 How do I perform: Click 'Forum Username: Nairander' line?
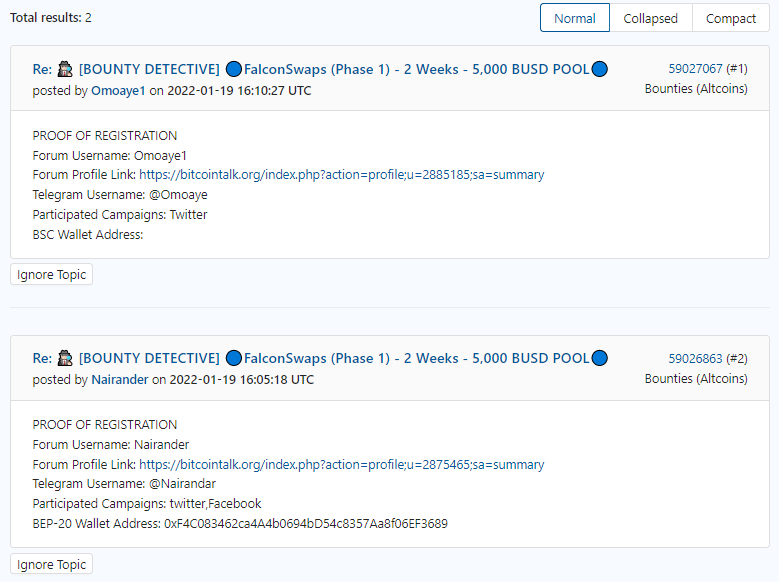[111, 444]
